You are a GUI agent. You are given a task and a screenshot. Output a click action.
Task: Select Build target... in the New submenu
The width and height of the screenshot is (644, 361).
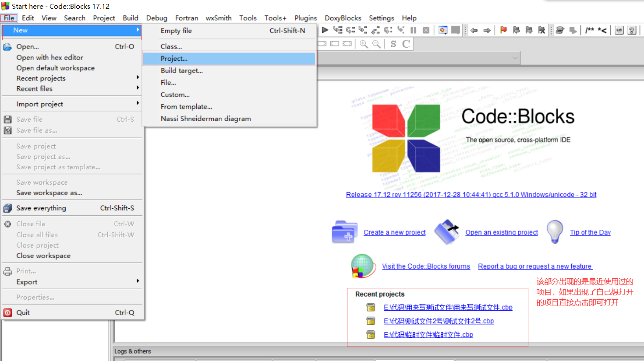point(229,70)
